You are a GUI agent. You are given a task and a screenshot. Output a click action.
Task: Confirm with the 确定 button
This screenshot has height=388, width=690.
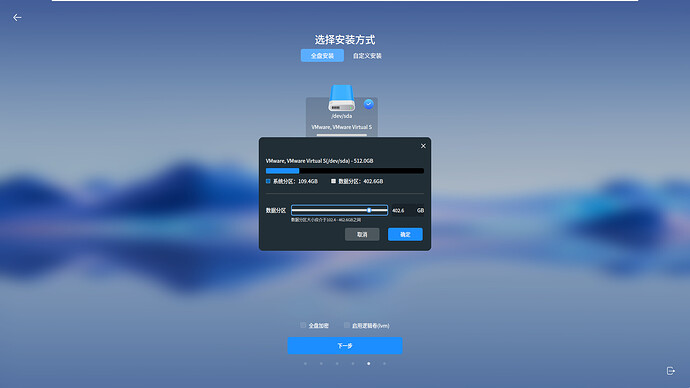405,234
